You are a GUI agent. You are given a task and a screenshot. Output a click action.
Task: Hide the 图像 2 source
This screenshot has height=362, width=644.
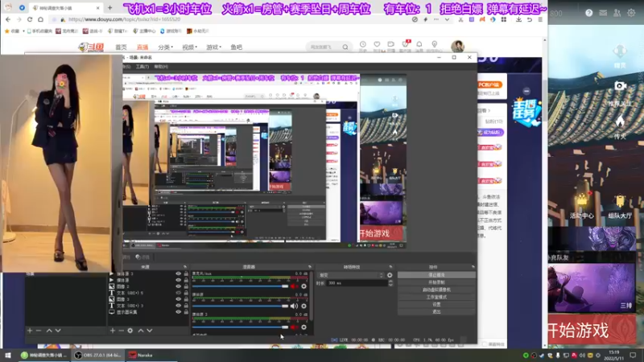point(178,286)
